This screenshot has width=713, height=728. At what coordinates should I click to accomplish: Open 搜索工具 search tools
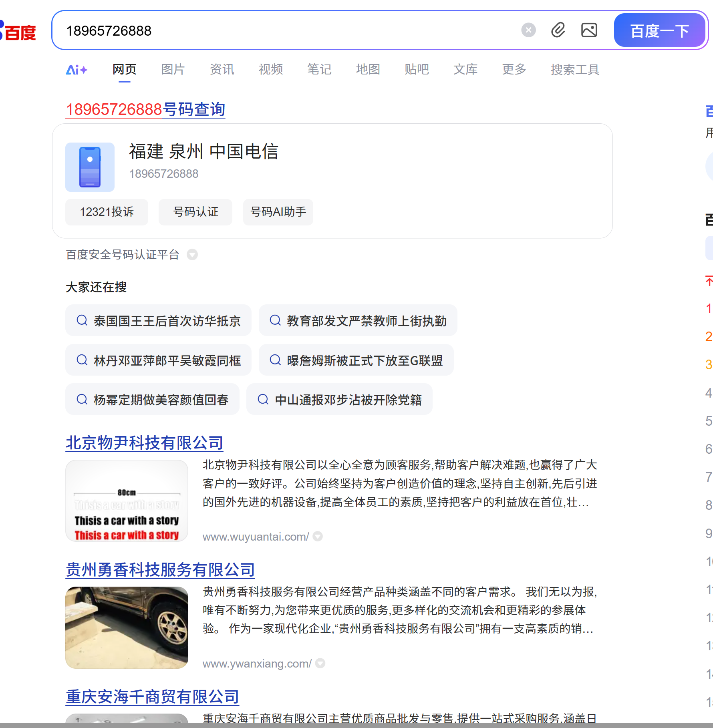pyautogui.click(x=575, y=69)
